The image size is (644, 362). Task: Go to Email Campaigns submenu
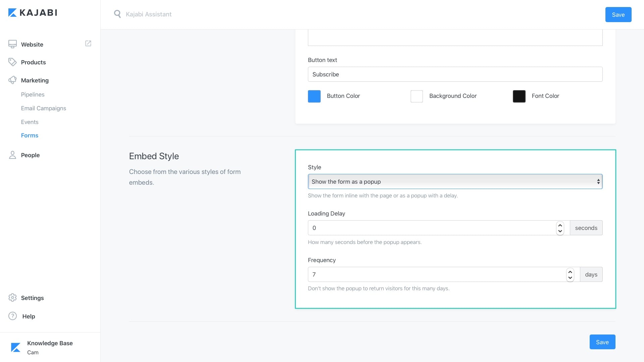43,108
